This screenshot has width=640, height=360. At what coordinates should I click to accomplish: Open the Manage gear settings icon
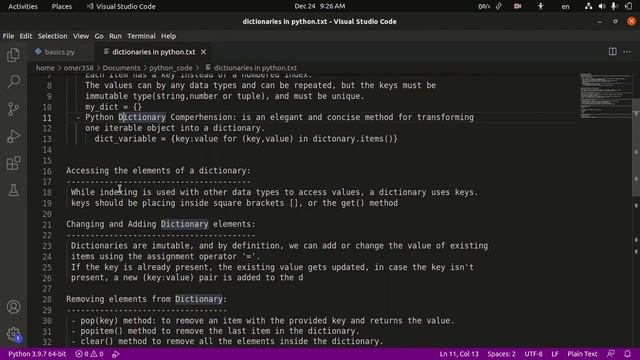(13, 334)
